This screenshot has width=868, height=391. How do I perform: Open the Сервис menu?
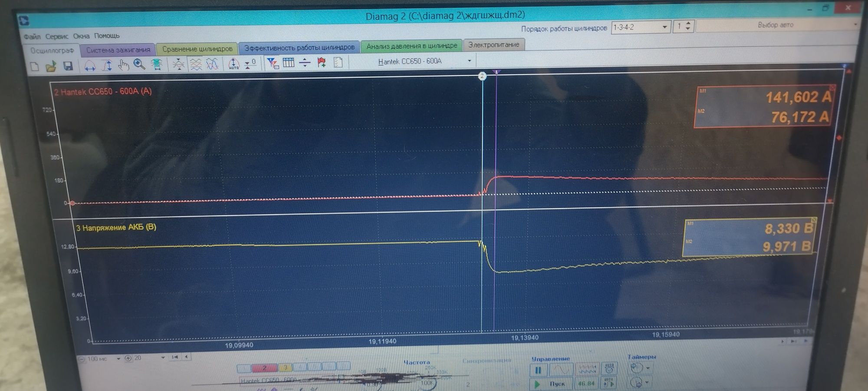pos(57,36)
